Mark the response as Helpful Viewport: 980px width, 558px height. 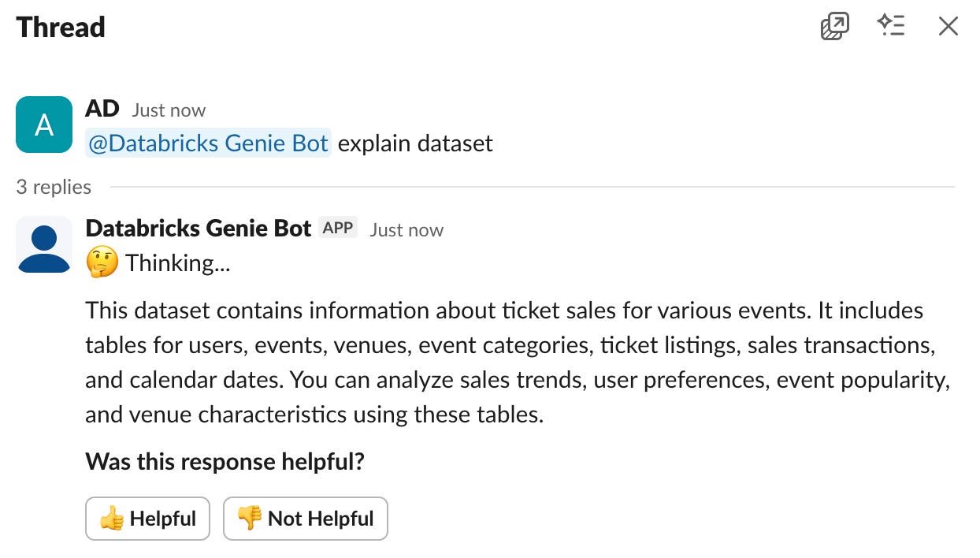tap(147, 519)
